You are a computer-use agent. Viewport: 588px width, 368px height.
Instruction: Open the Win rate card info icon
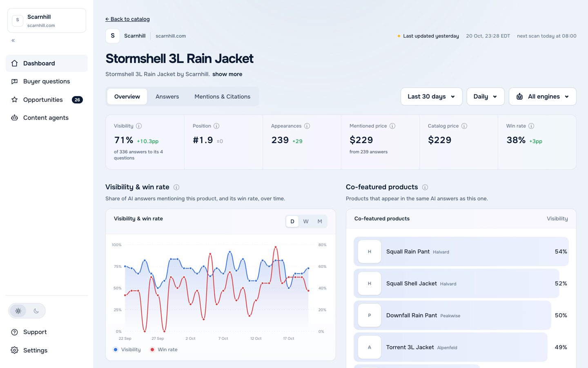pyautogui.click(x=531, y=126)
